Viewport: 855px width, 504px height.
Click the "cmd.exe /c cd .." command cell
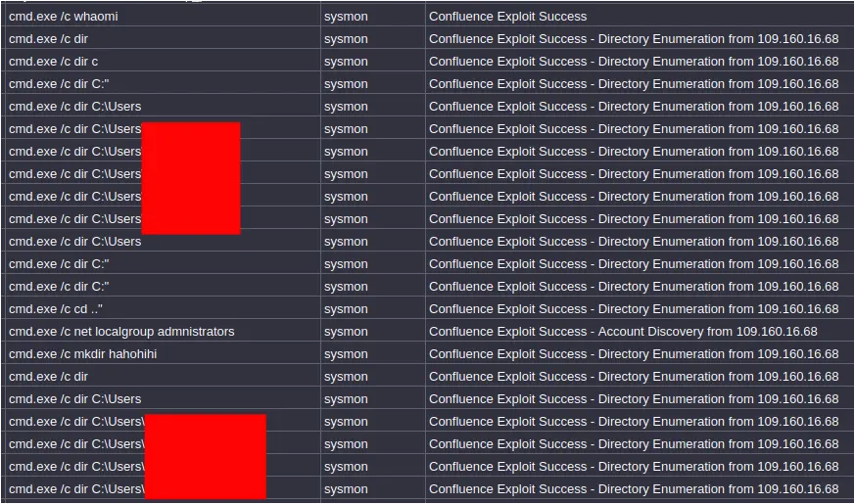coord(56,309)
